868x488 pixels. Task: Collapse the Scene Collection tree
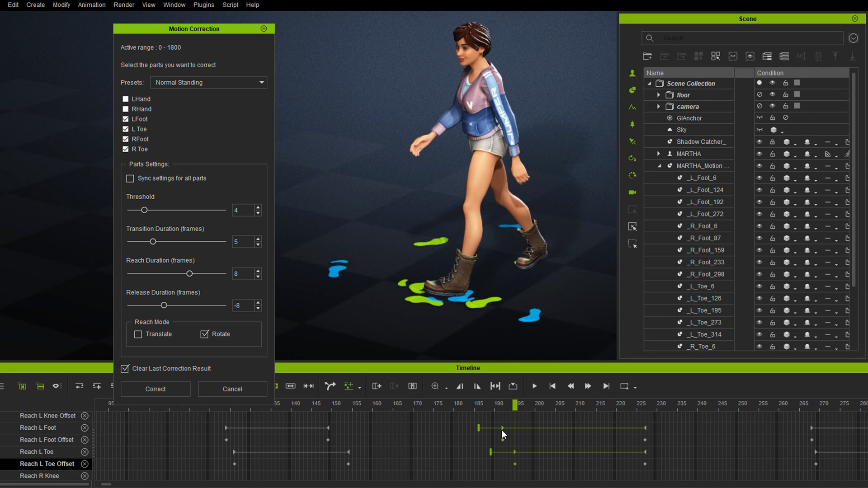coord(650,84)
